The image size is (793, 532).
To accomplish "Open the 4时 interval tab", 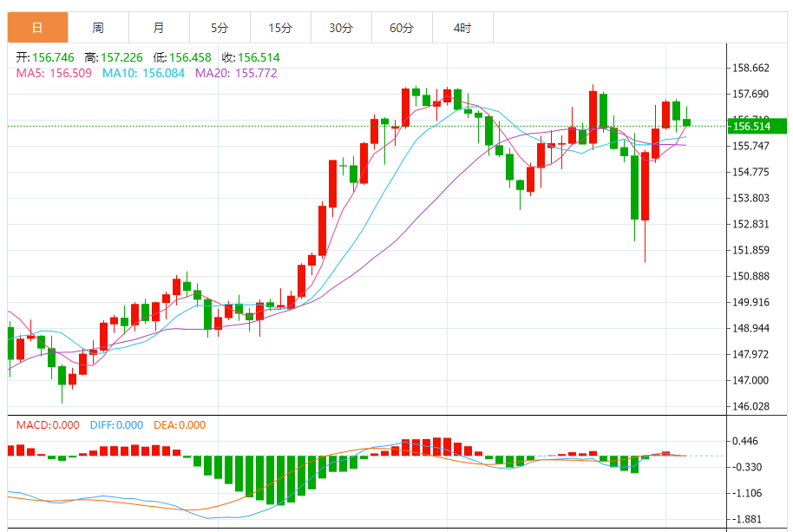I will (x=462, y=28).
